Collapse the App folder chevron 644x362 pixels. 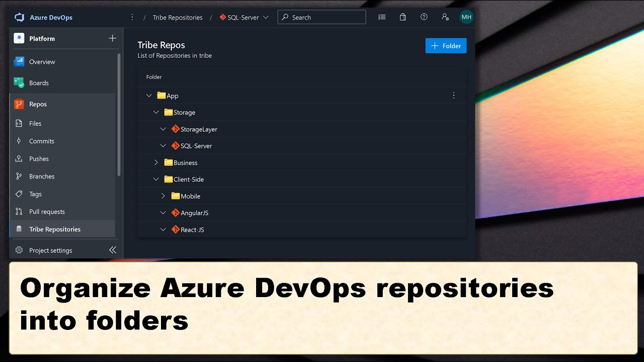pos(149,96)
